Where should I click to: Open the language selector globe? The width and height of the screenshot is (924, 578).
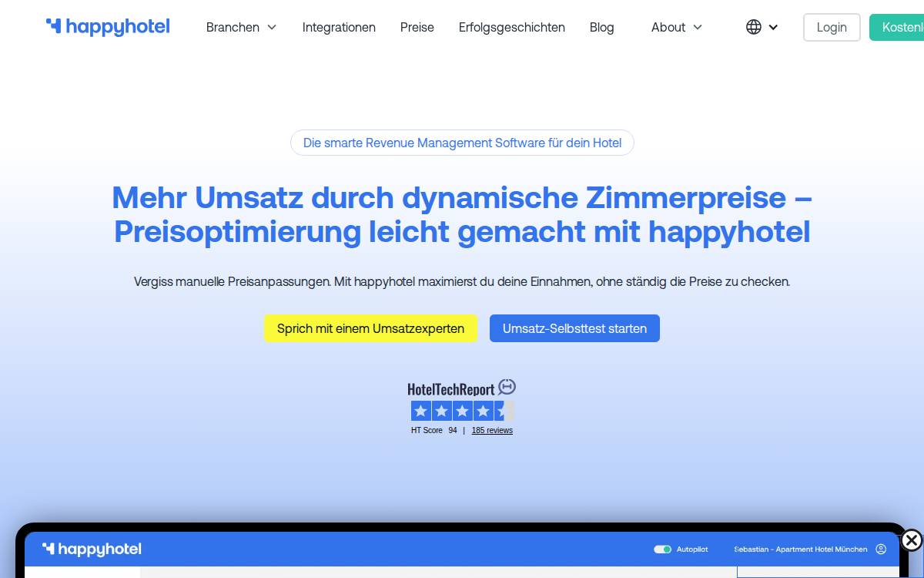pyautogui.click(x=754, y=27)
